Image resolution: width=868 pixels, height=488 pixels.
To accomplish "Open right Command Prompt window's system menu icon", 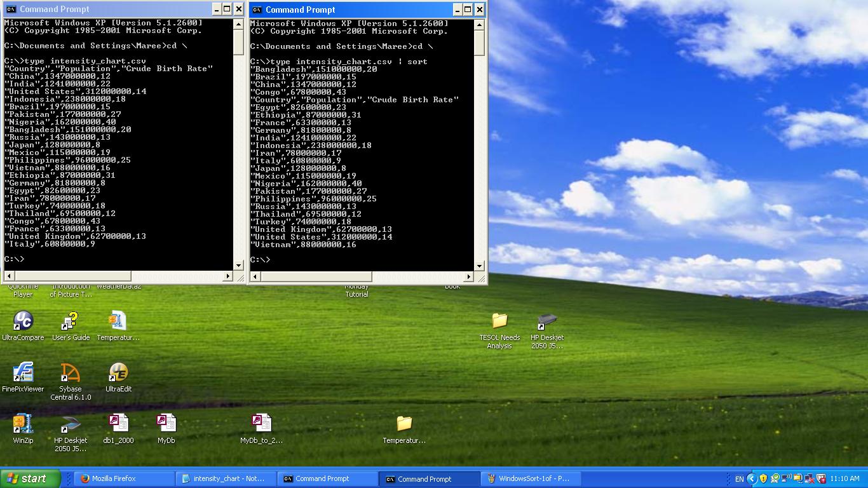I will pos(257,10).
